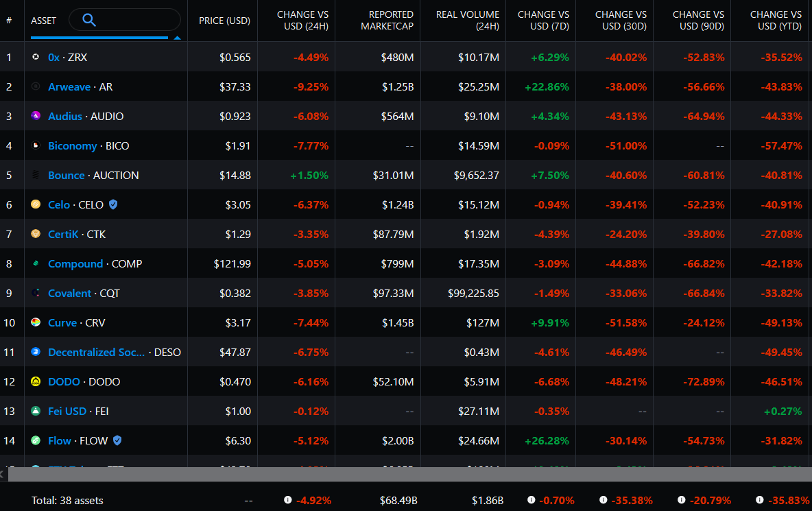Screen dimensions: 812x511
Task: Click info icon beside total -35.83% change
Action: [759, 499]
